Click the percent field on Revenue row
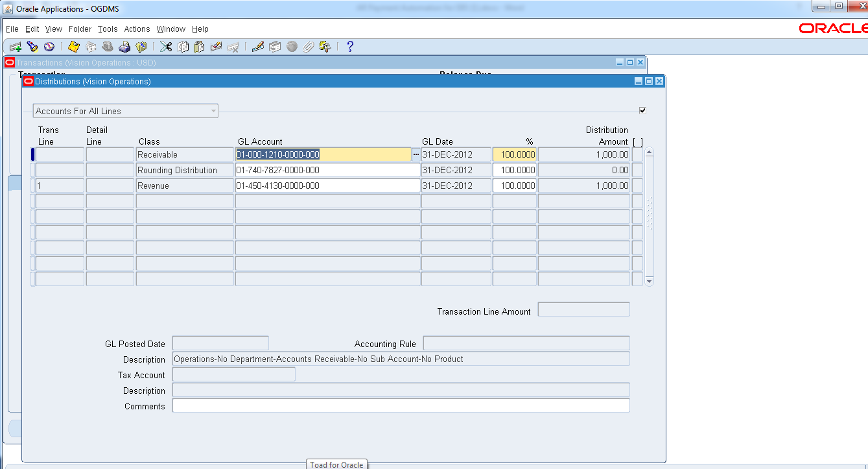The width and height of the screenshot is (868, 469). (x=515, y=186)
